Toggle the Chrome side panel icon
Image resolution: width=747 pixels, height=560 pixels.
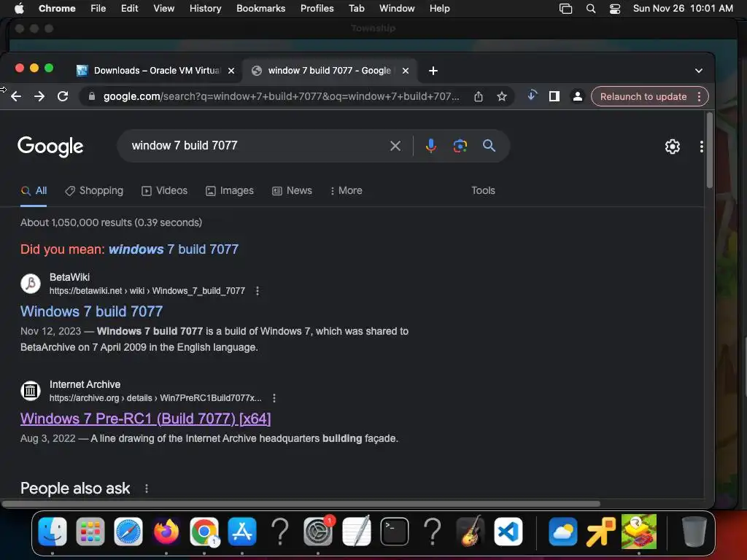tap(554, 97)
